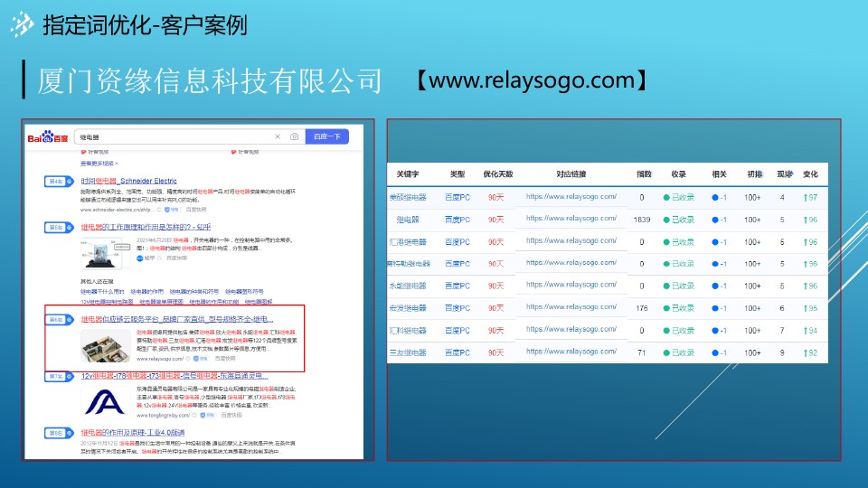Image resolution: width=868 pixels, height=488 pixels.
Task: Click the green 已收录 dot in first row
Action: pyautogui.click(x=666, y=197)
